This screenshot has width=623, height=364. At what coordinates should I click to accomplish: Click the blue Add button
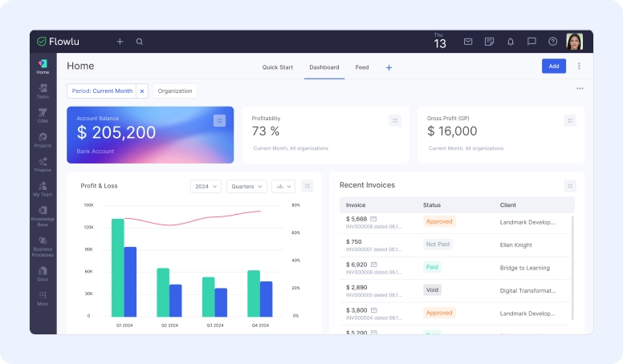554,67
